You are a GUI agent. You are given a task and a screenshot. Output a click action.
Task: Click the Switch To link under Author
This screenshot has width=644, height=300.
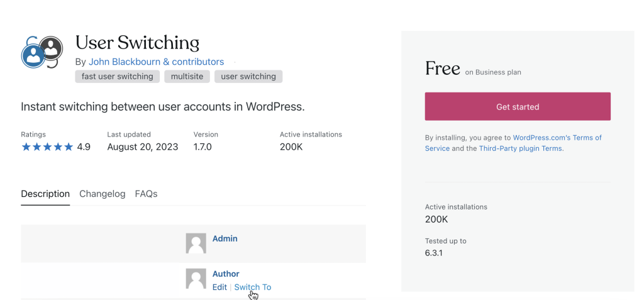(253, 287)
